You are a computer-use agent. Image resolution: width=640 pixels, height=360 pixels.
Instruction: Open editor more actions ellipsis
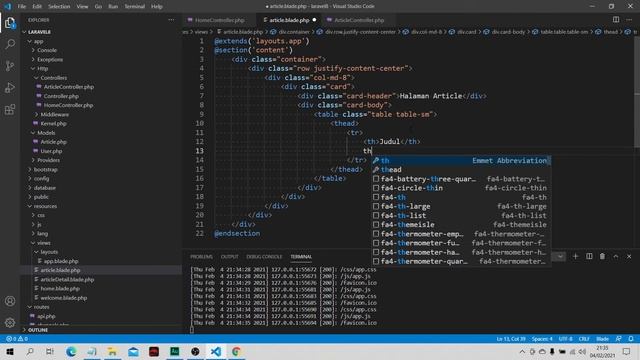coord(629,20)
